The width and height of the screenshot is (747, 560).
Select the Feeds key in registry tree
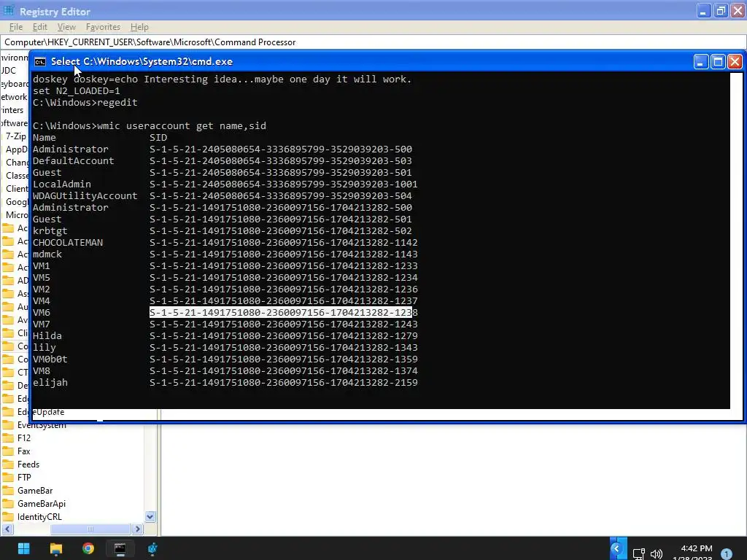pyautogui.click(x=28, y=464)
